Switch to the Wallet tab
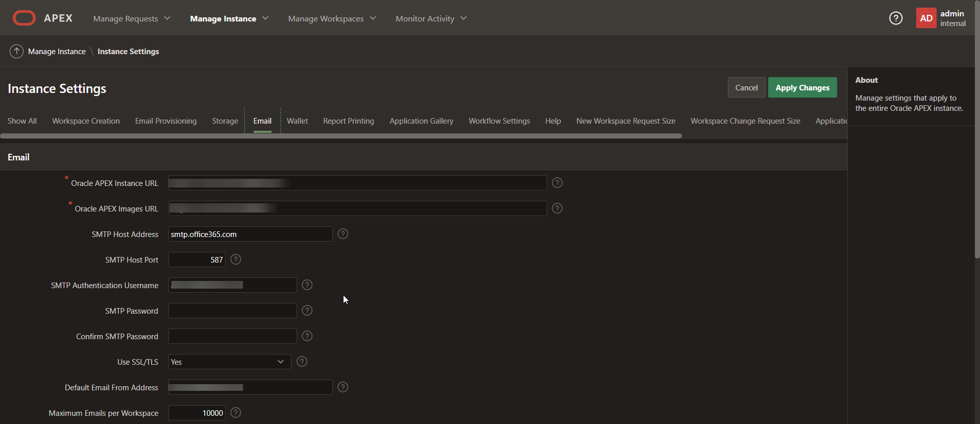980x424 pixels. pos(297,121)
